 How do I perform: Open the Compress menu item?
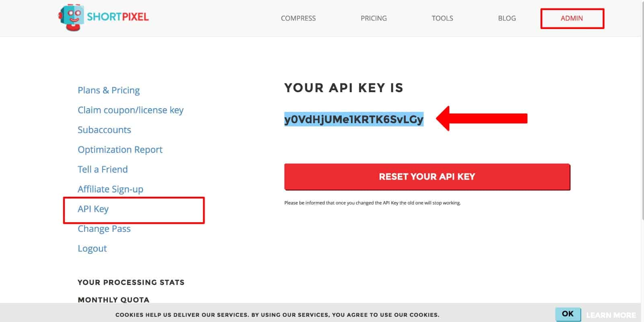tap(298, 18)
